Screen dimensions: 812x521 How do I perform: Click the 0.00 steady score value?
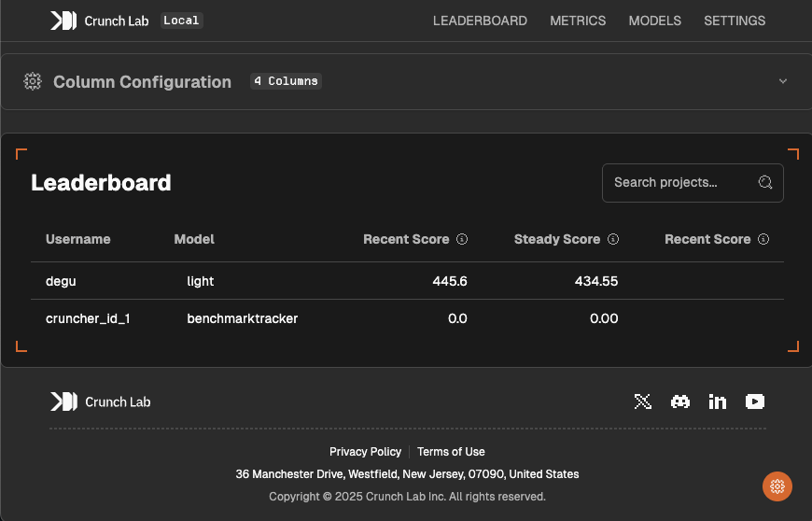604,318
